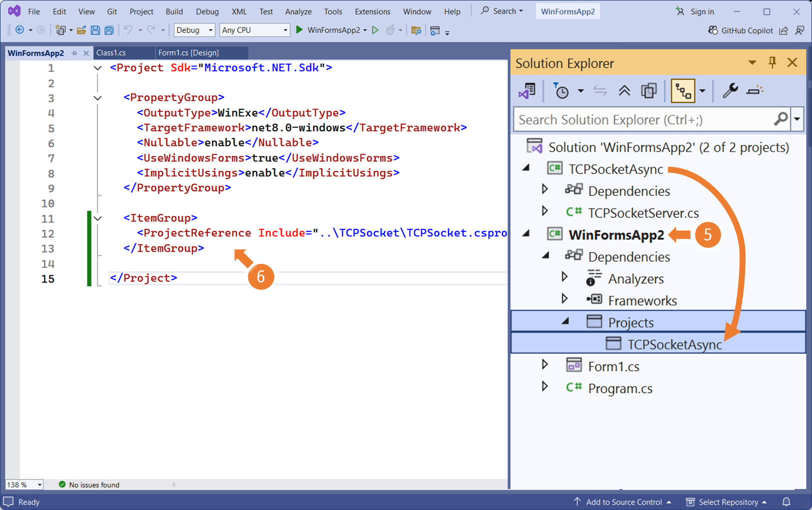812x510 pixels.
Task: Open the Debug configuration dropdown
Action: click(x=194, y=30)
